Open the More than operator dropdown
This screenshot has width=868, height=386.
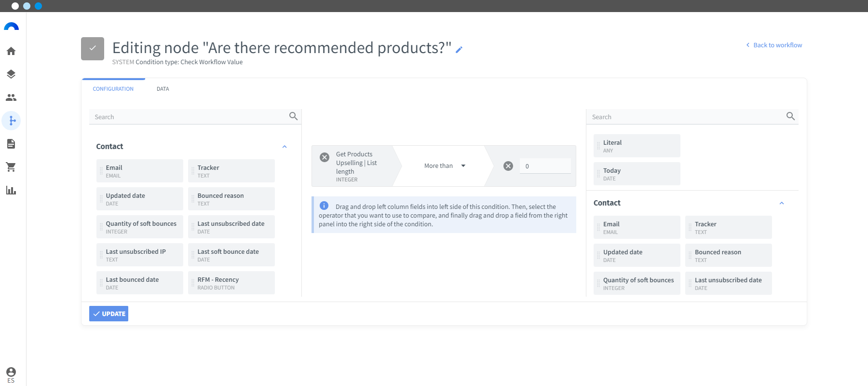point(444,166)
